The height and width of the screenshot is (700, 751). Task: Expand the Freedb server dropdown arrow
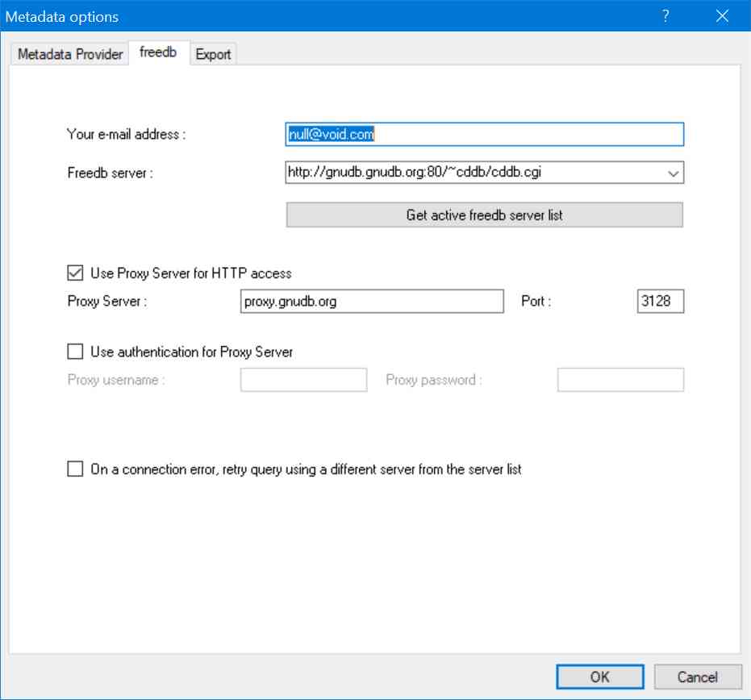click(x=673, y=173)
